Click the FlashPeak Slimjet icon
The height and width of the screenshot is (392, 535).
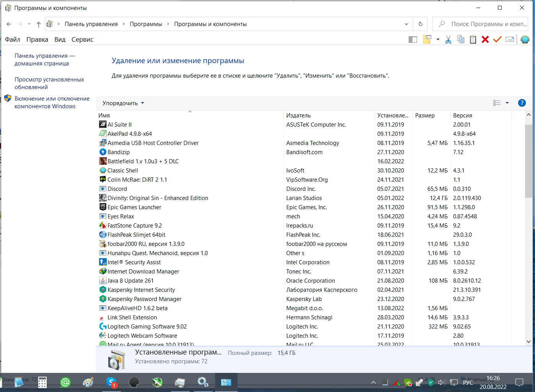click(103, 234)
